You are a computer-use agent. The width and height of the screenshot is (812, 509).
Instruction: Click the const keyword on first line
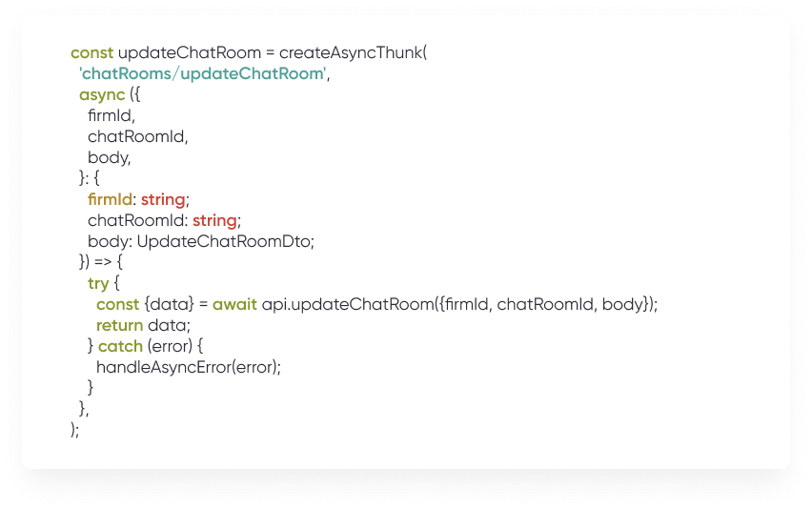coord(91,52)
